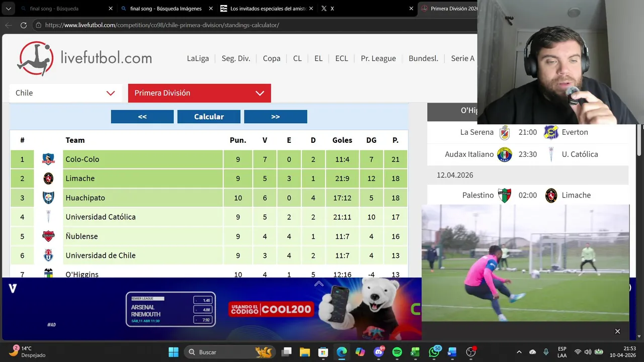This screenshot has width=644, height=362.
Task: Open the Huachipato team link
Action: (x=86, y=198)
